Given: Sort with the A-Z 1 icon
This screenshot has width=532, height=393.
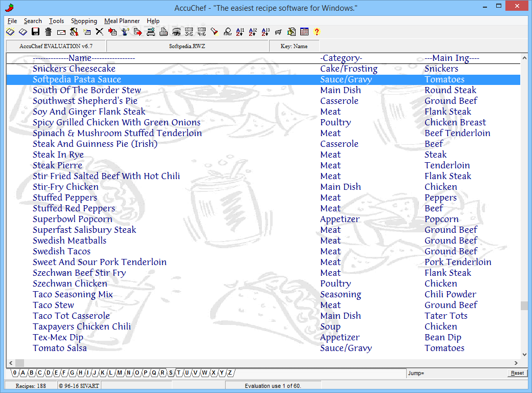Looking at the screenshot, I should click(x=240, y=32).
